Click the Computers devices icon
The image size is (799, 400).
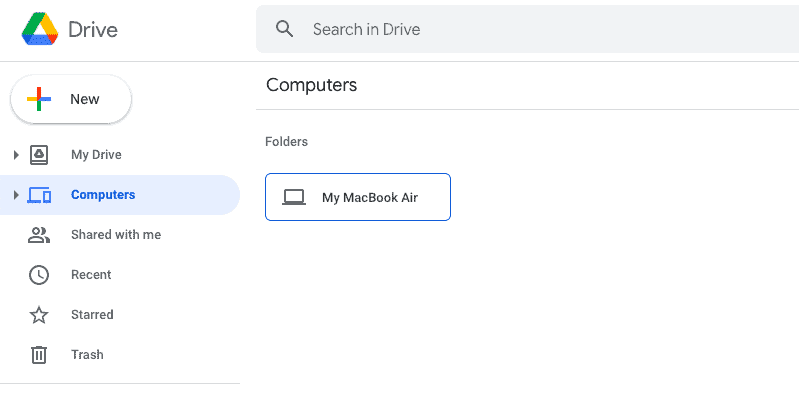pyautogui.click(x=39, y=195)
